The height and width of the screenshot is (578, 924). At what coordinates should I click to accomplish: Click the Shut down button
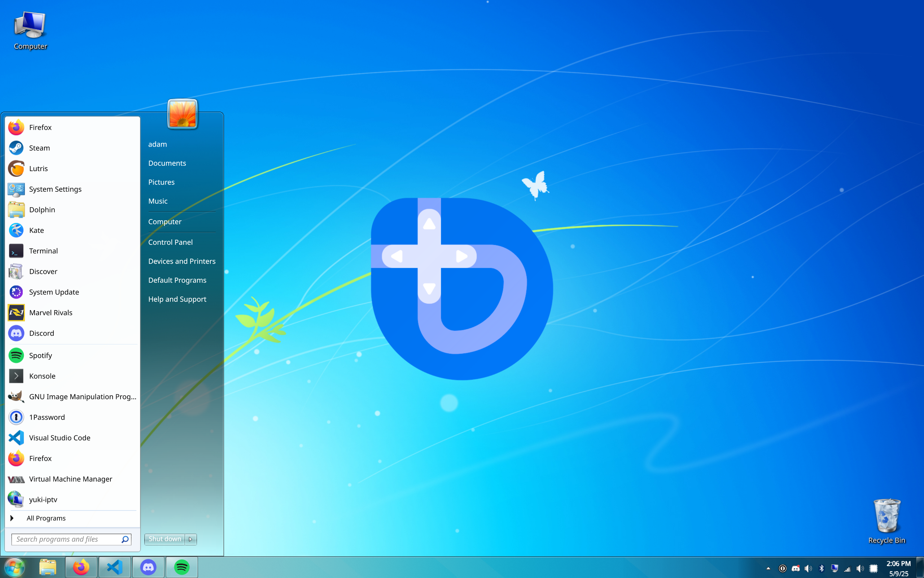(165, 539)
